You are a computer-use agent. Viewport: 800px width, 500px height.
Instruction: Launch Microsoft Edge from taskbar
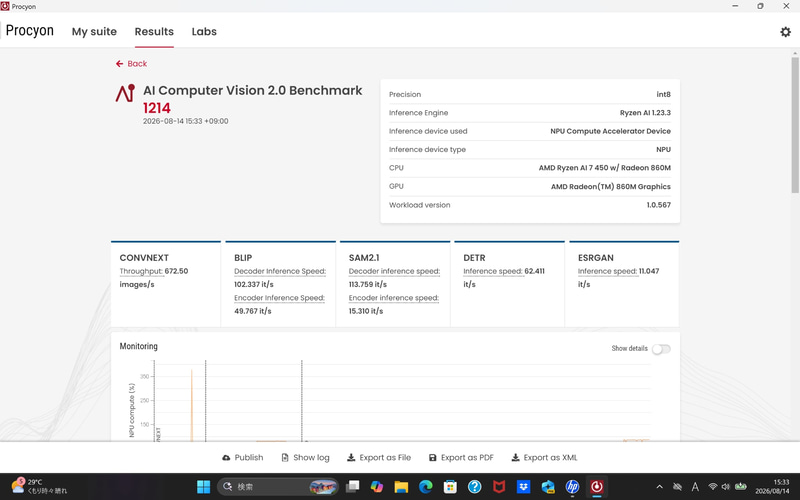426,487
